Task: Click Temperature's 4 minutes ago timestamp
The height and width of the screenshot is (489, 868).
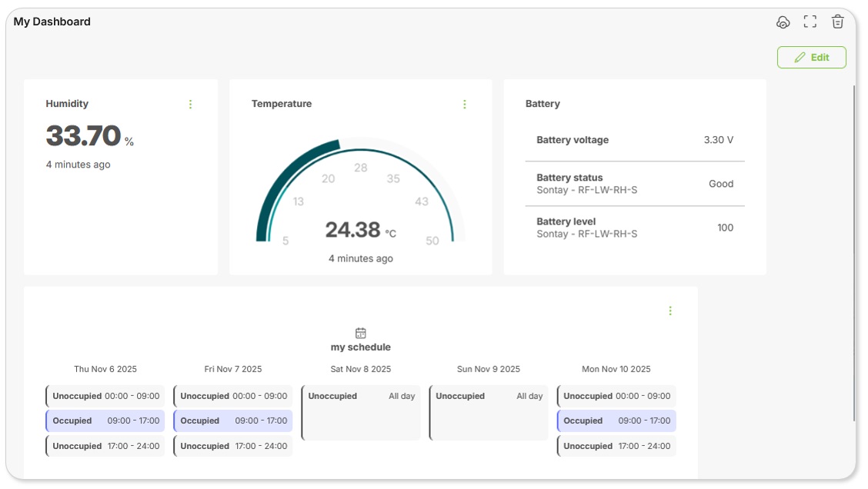Action: 361,258
